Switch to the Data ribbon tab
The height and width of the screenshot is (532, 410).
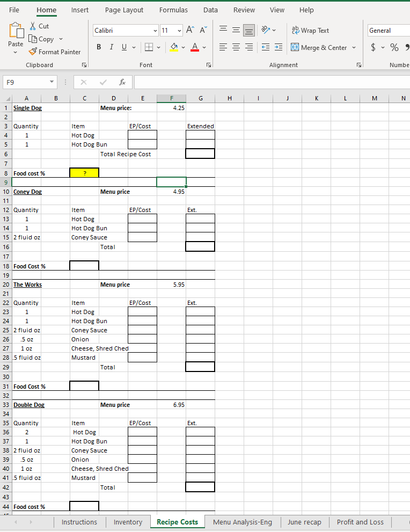(210, 10)
